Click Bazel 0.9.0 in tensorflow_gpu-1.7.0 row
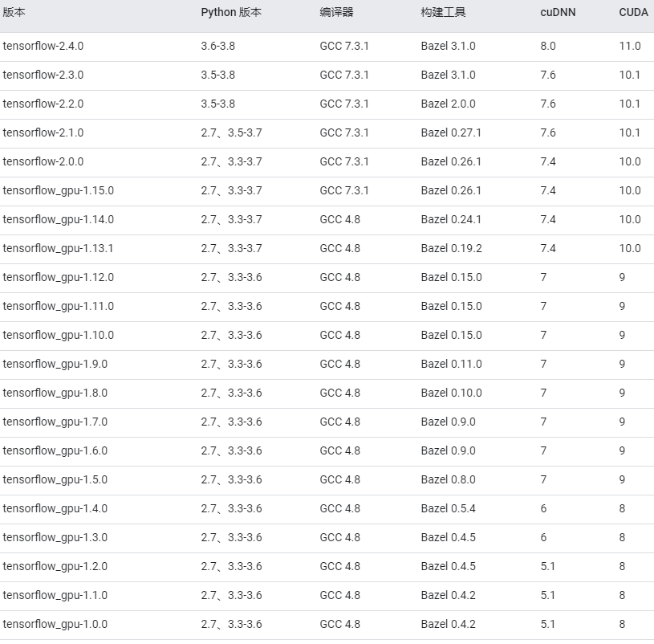Viewport: 654px width, 644px height. (x=449, y=422)
